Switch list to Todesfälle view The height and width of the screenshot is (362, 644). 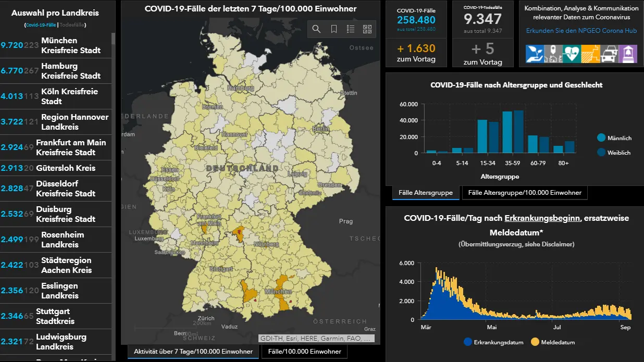pos(72,25)
